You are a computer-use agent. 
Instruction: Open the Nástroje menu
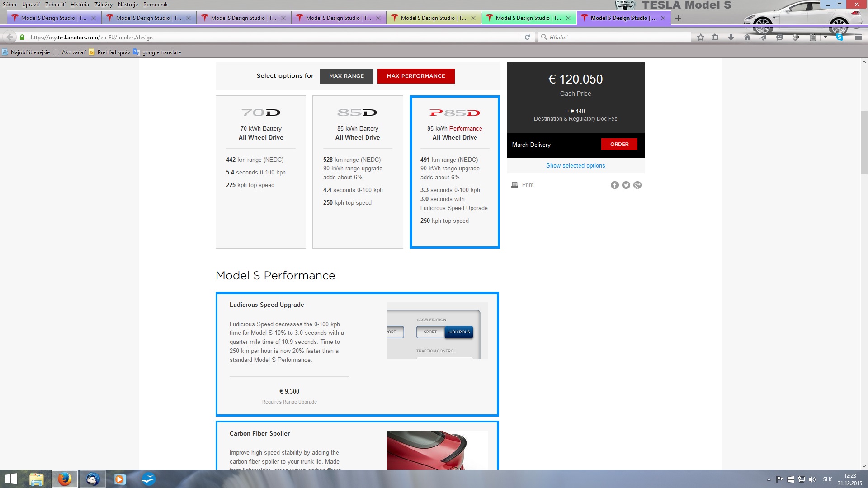[128, 5]
